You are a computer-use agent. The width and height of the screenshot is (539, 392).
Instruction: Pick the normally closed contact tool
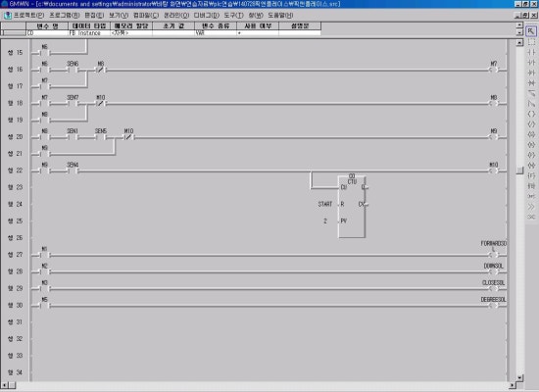(x=531, y=63)
